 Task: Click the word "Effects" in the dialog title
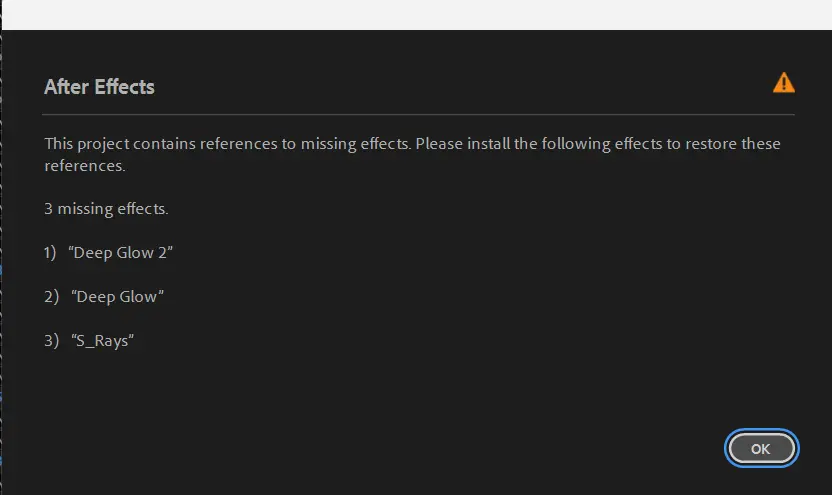coord(124,87)
